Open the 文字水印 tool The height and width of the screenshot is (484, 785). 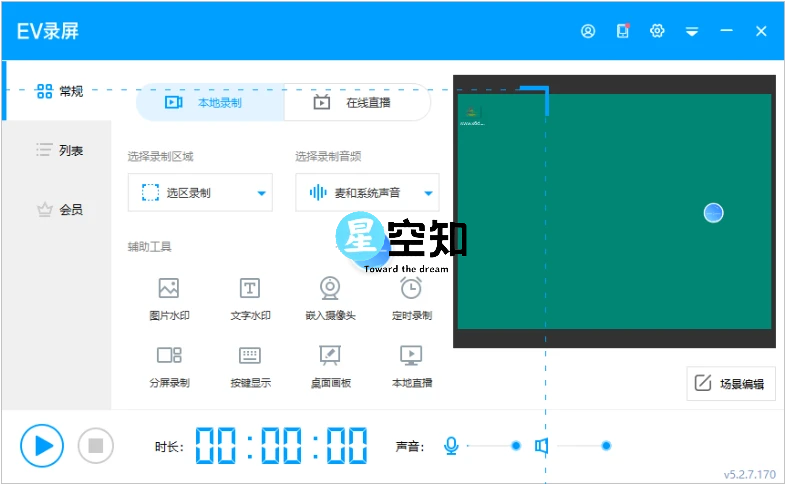click(250, 299)
